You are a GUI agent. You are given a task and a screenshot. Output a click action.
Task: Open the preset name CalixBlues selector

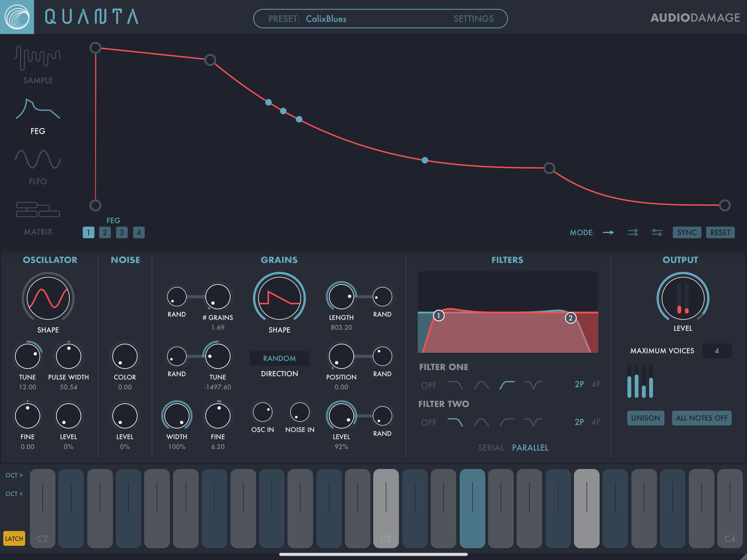326,19
